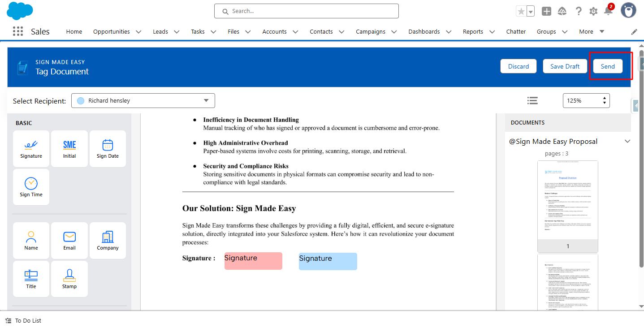
Task: Select the pink Signature field on document
Action: (253, 261)
